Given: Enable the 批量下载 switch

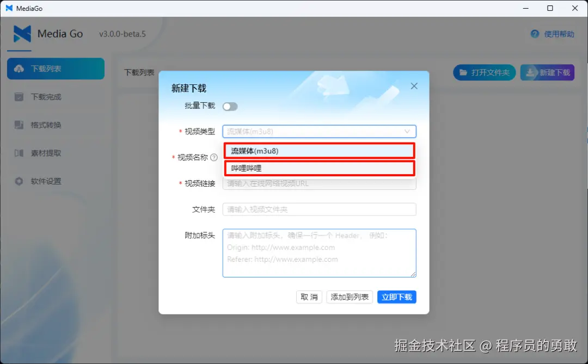Looking at the screenshot, I should click(x=230, y=107).
